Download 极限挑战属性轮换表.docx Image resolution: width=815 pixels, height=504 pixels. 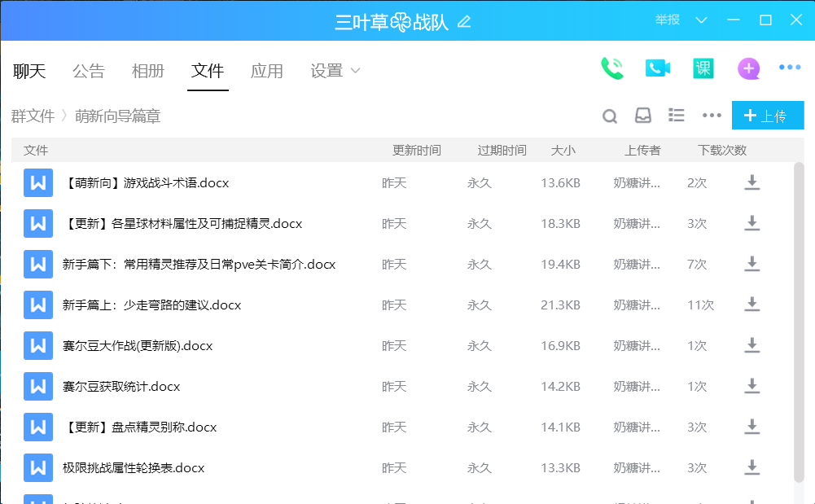[x=751, y=467]
